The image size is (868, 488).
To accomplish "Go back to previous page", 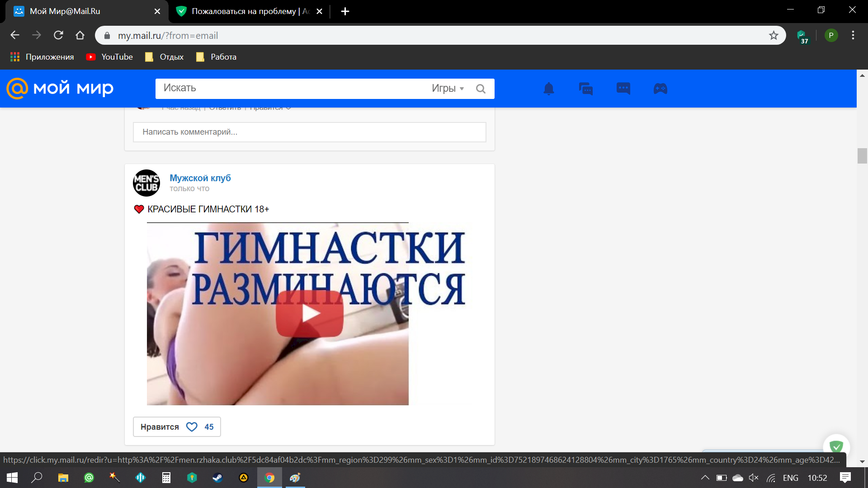I will [15, 35].
